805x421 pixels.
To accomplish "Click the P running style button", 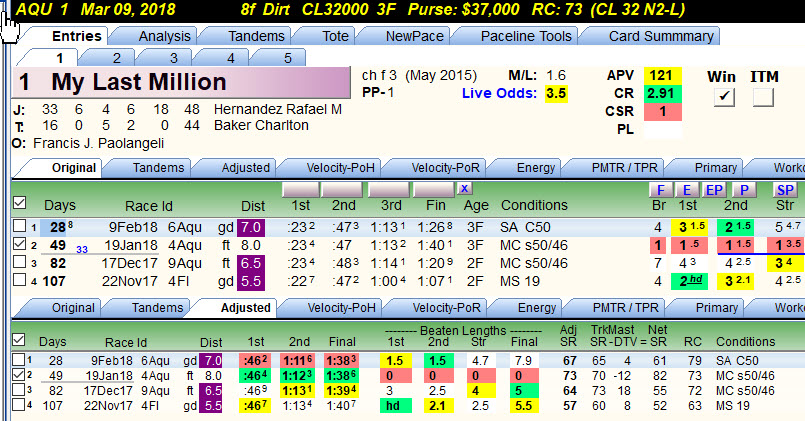I will (744, 190).
